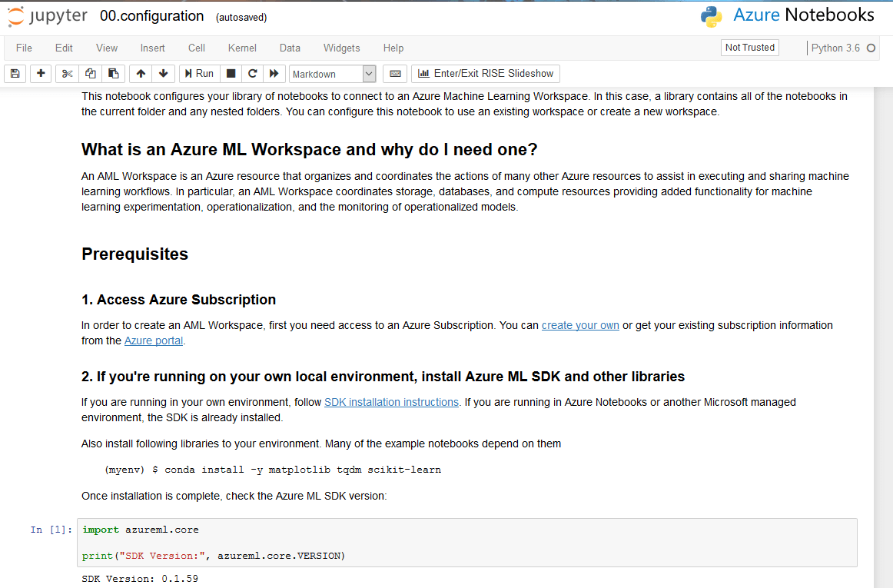Image resolution: width=893 pixels, height=588 pixels.
Task: Cut the selected cell with the scissors icon
Action: (67, 73)
